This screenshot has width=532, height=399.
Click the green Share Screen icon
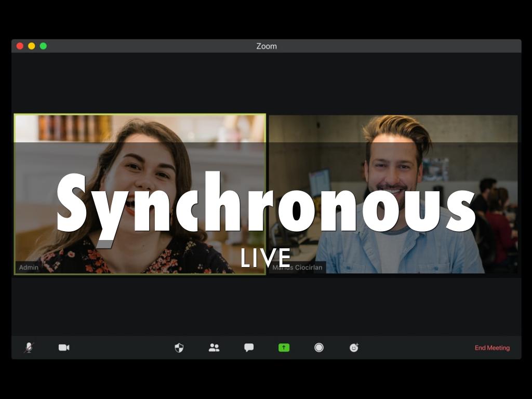tap(284, 348)
